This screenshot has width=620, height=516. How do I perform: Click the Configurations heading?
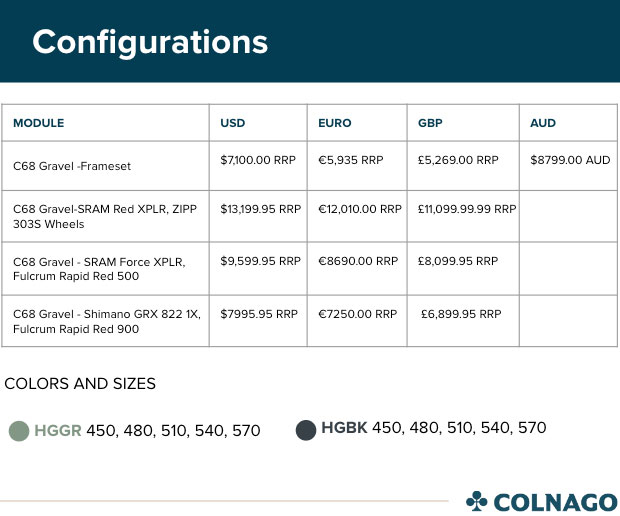[150, 43]
